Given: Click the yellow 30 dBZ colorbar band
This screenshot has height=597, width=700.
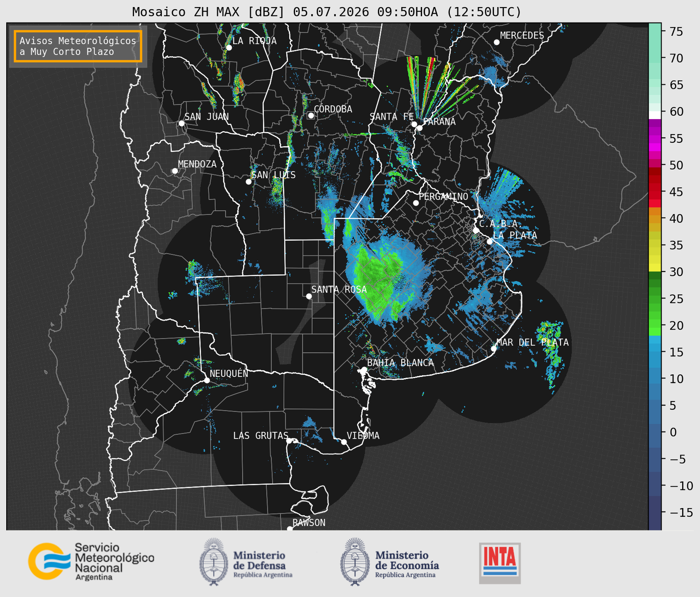Looking at the screenshot, I should [655, 268].
